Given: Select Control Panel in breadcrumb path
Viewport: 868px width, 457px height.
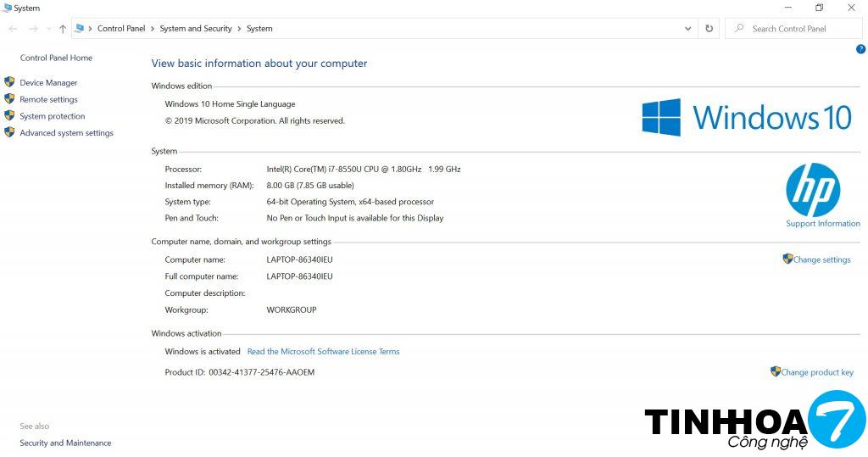Looking at the screenshot, I should [121, 29].
